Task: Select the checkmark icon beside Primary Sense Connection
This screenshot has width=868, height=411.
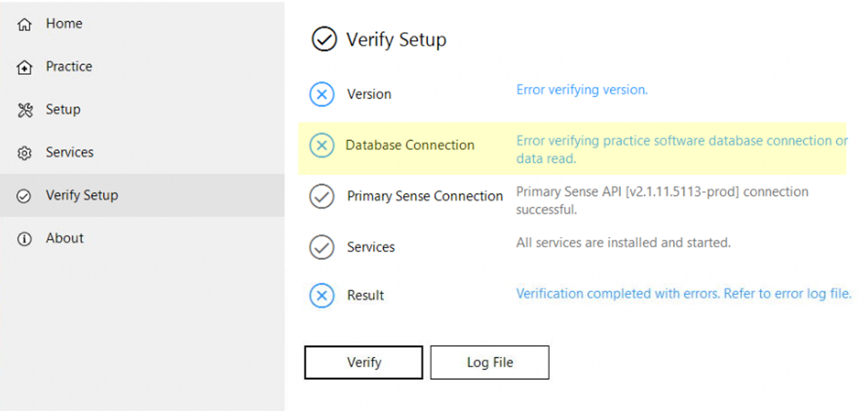Action: pos(321,197)
